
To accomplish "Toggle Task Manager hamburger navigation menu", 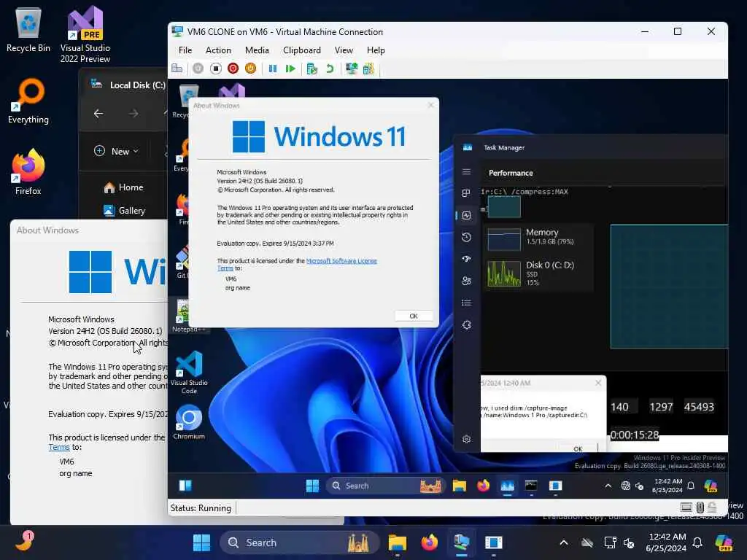I will point(466,171).
